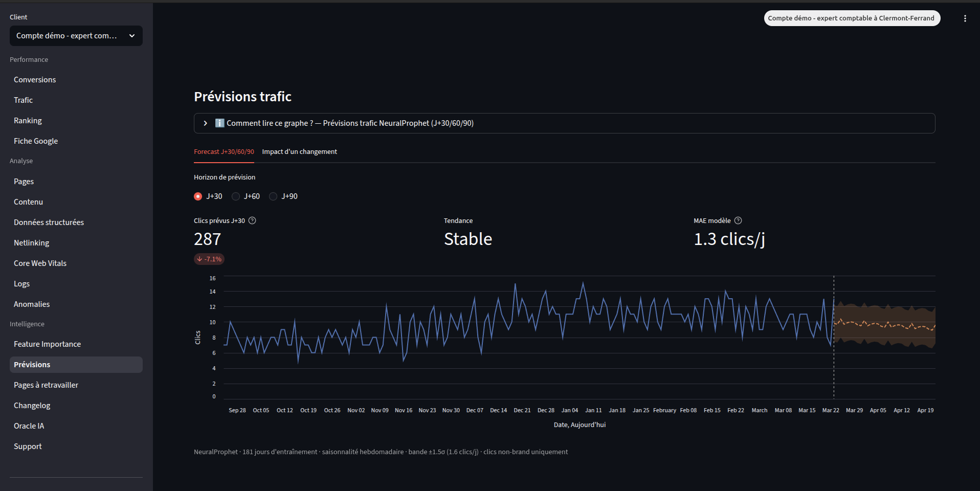Go to the Core Web Vitals page
This screenshot has height=491, width=980.
[40, 263]
